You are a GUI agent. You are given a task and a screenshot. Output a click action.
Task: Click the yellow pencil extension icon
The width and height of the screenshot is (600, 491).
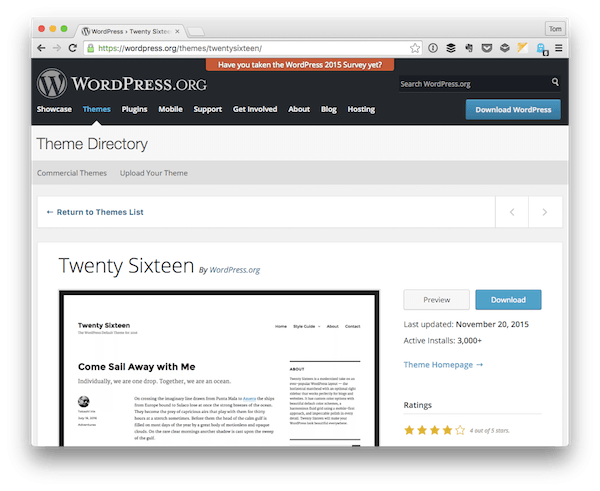pos(522,48)
